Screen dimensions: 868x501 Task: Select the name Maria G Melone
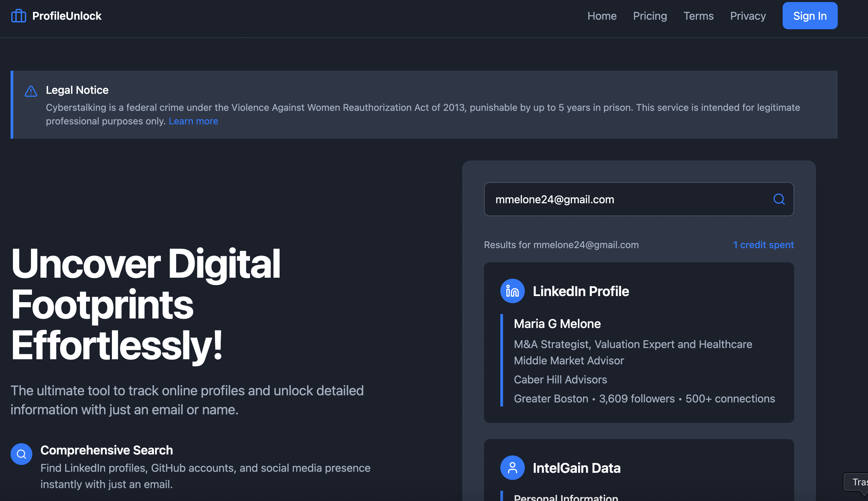tap(557, 324)
